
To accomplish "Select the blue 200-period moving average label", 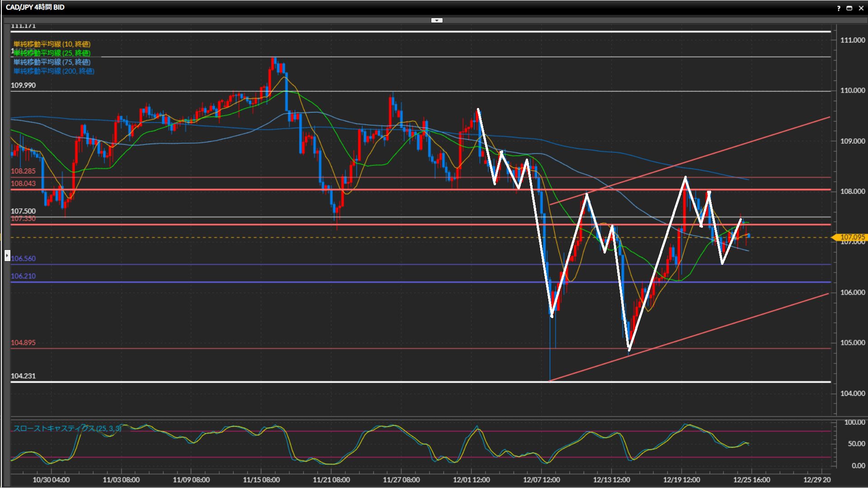I will tap(54, 71).
